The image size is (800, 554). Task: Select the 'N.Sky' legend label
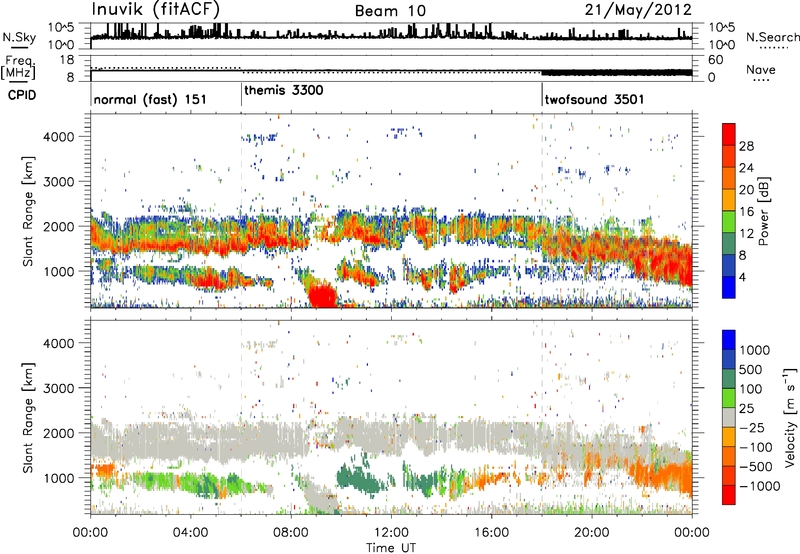click(19, 37)
